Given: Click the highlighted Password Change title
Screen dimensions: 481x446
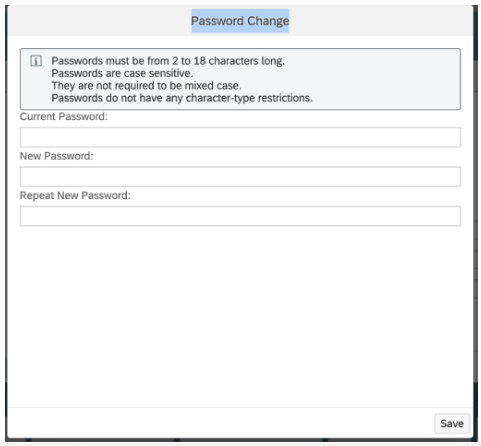Looking at the screenshot, I should click(x=240, y=21).
